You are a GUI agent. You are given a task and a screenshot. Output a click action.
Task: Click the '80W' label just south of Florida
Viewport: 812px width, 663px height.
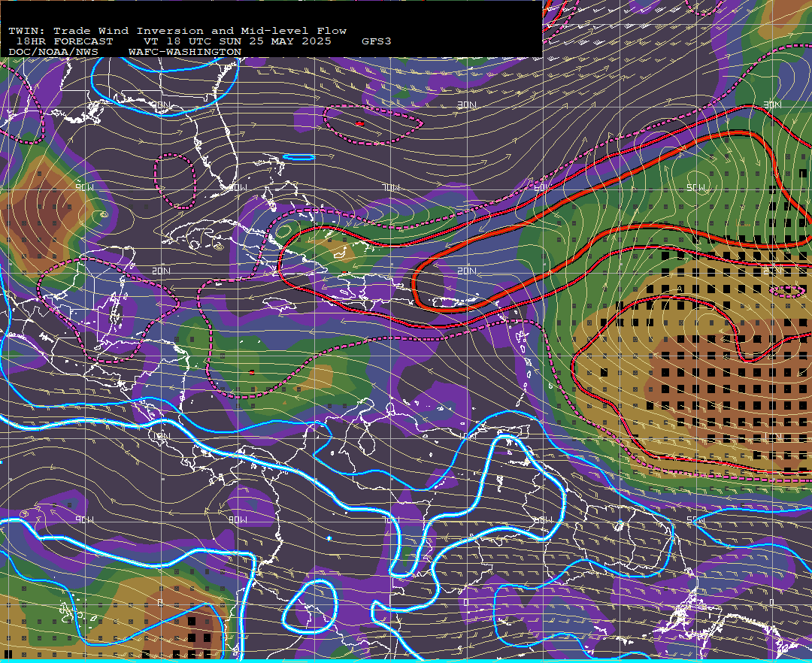(238, 187)
